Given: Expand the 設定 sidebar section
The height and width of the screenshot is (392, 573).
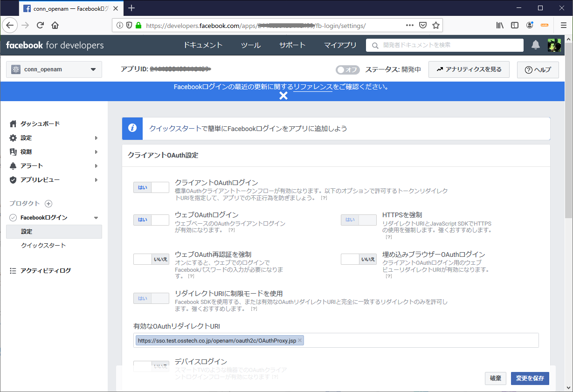Looking at the screenshot, I should point(26,138).
